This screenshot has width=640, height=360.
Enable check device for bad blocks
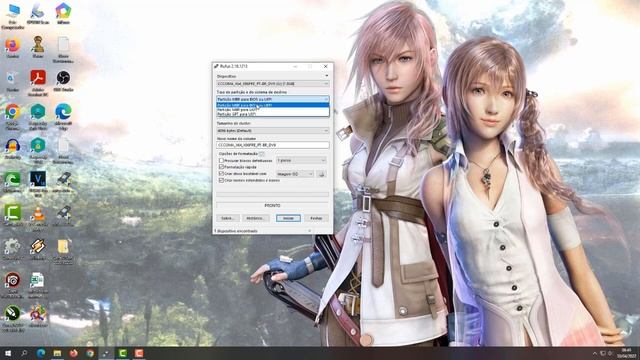(221, 161)
